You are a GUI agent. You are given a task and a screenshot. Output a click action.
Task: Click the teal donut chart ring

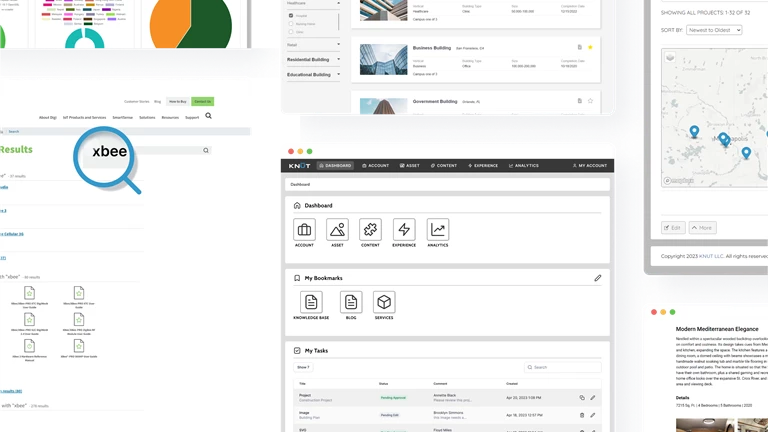(85, 36)
